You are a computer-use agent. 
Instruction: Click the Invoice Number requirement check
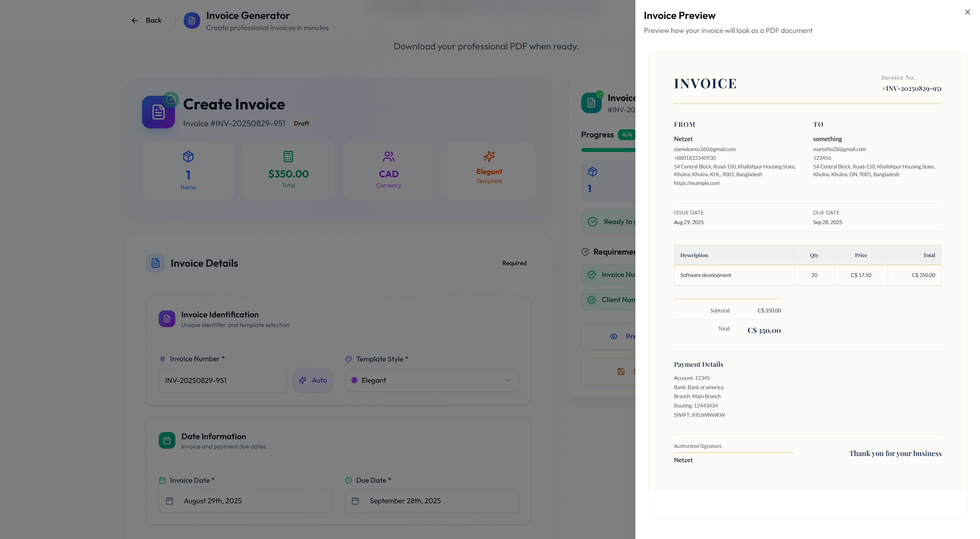pos(591,275)
